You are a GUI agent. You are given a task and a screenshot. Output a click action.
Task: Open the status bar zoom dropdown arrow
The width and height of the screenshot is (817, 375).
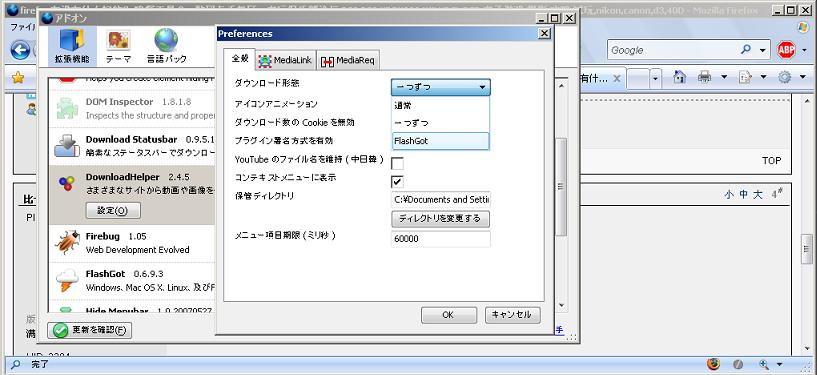(779, 364)
